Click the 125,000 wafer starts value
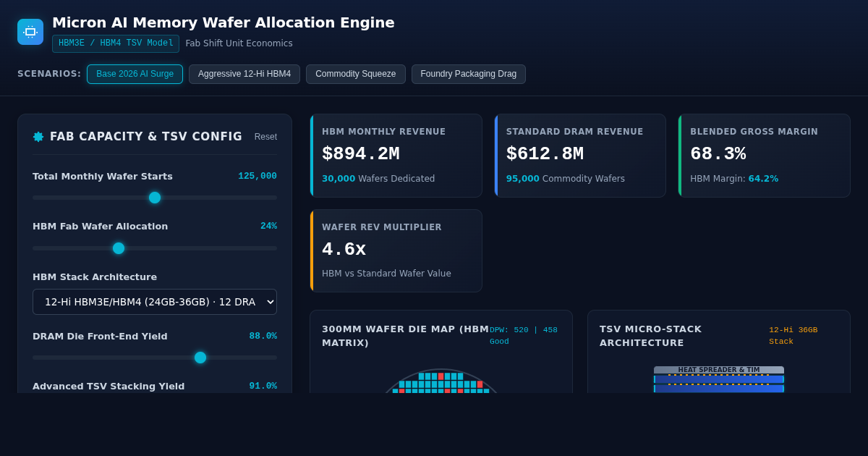868x456 pixels. coord(258,176)
